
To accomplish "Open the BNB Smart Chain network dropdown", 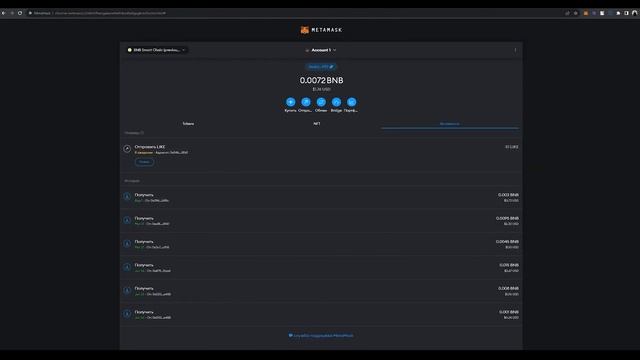I will tap(157, 50).
